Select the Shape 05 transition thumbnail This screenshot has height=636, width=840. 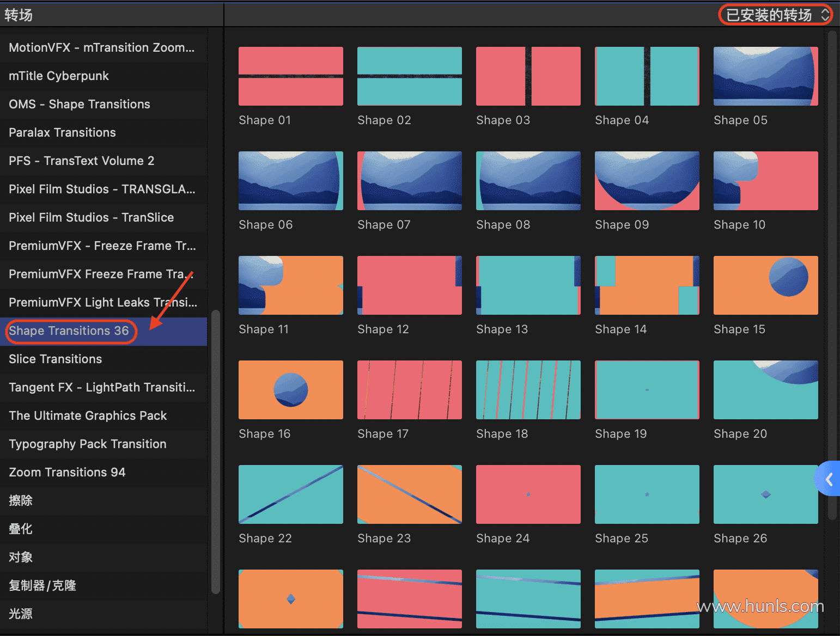765,76
